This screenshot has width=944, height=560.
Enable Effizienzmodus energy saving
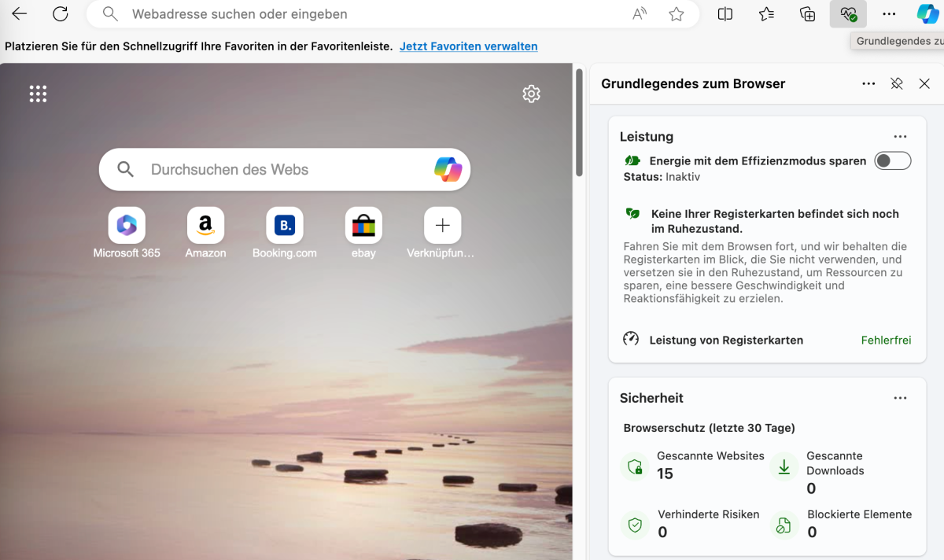pyautogui.click(x=893, y=160)
